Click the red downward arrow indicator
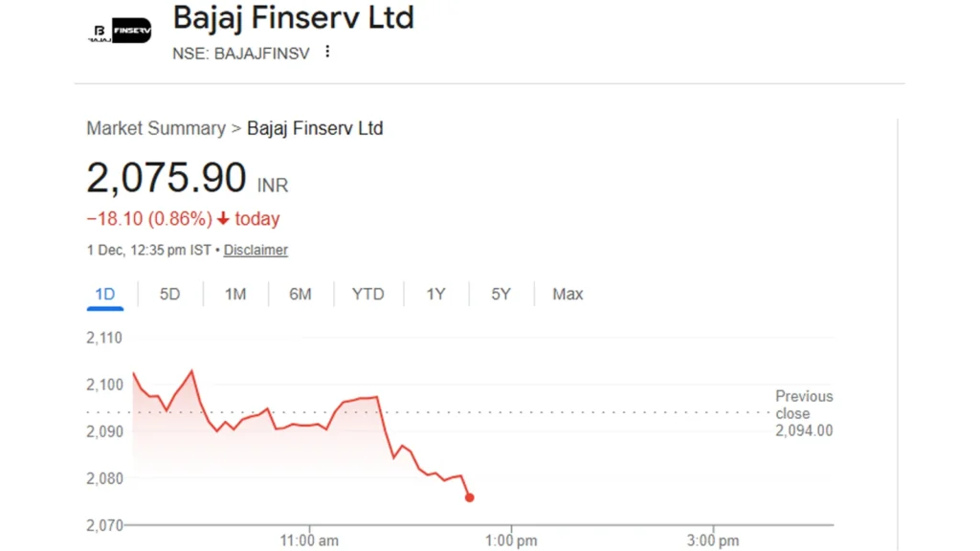Viewport: 980px width, 551px height. 222,219
